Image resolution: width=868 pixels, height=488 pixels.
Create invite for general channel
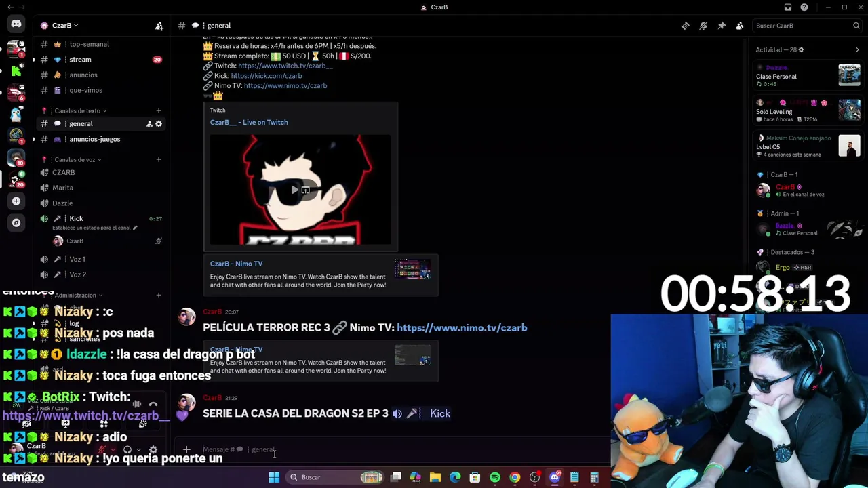[149, 124]
